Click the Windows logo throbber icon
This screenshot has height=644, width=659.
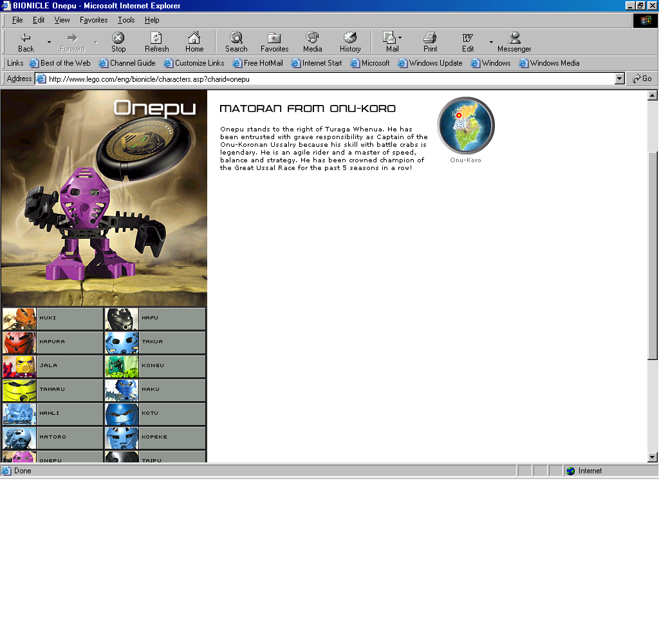pyautogui.click(x=645, y=20)
